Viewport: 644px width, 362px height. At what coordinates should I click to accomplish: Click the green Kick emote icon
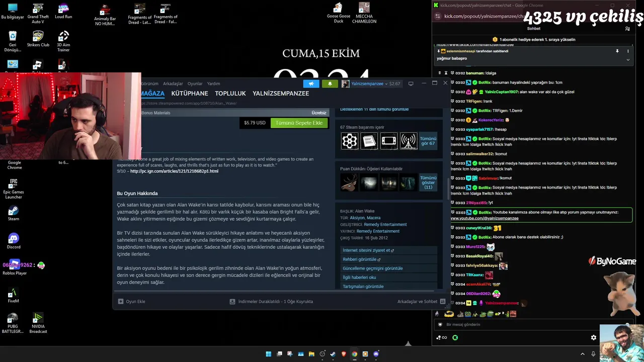coord(455,338)
